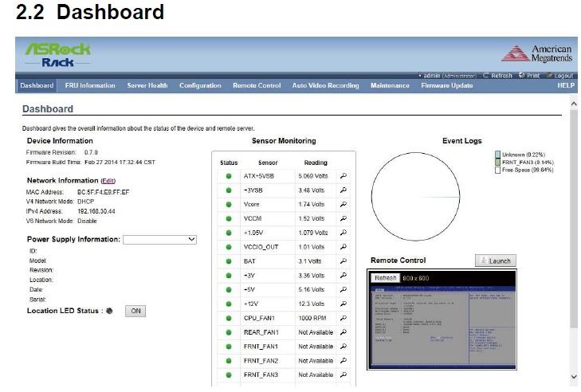
Task: Click the green status dot for BAT
Action: click(229, 261)
